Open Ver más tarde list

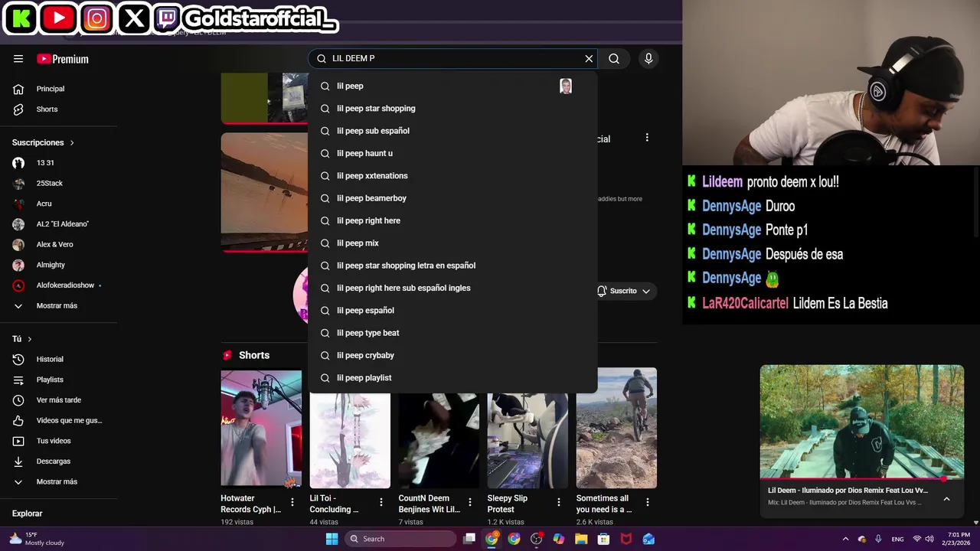tap(59, 400)
